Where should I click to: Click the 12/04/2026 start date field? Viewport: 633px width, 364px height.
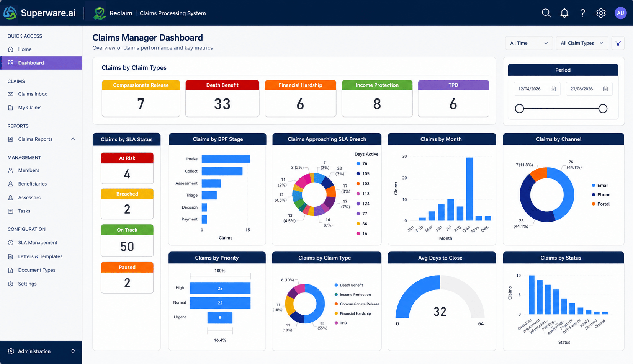coord(537,89)
